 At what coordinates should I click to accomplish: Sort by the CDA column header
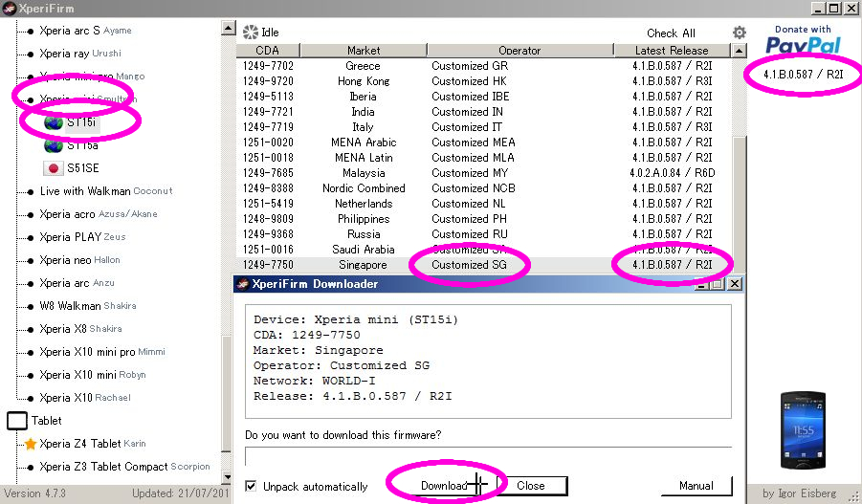[x=268, y=51]
